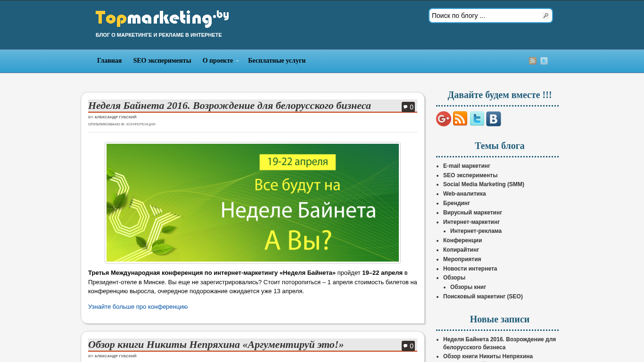Open RSS feed icon in navigation bar
This screenshot has width=644, height=362.
coord(533,61)
